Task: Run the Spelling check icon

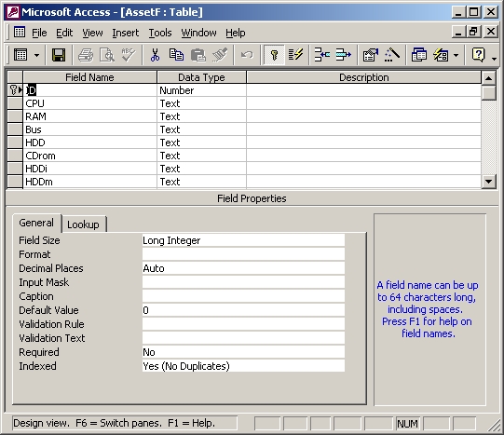Action: [x=129, y=55]
